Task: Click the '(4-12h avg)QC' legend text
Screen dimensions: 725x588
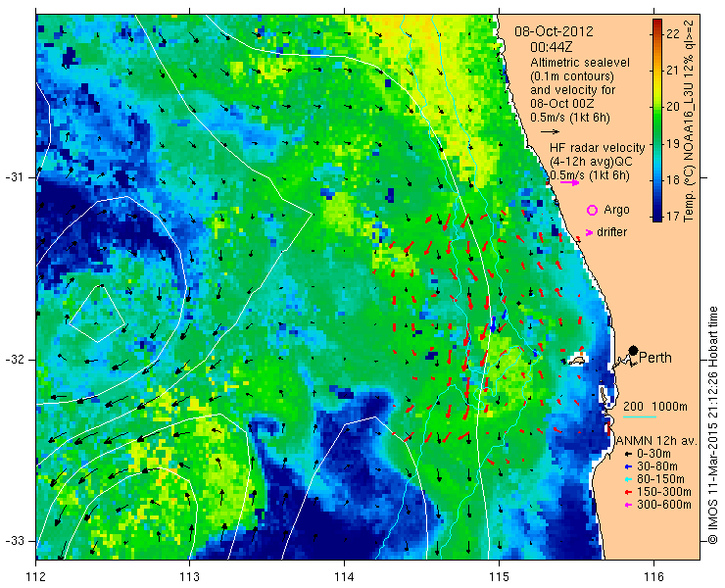Action: (591, 162)
